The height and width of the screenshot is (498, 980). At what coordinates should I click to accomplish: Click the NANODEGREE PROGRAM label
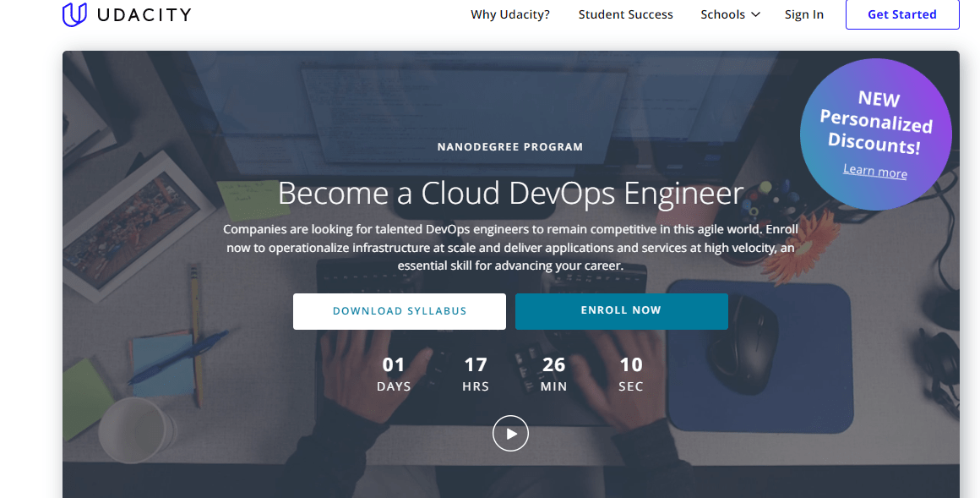click(x=509, y=145)
